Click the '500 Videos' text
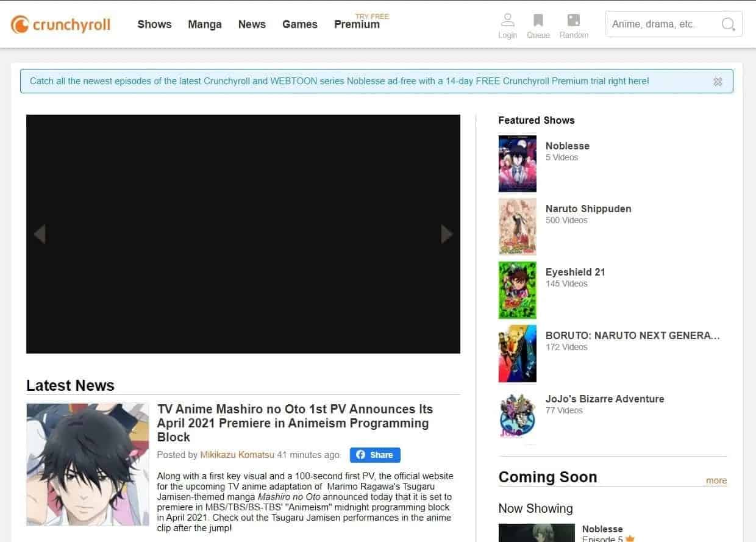 coord(566,220)
